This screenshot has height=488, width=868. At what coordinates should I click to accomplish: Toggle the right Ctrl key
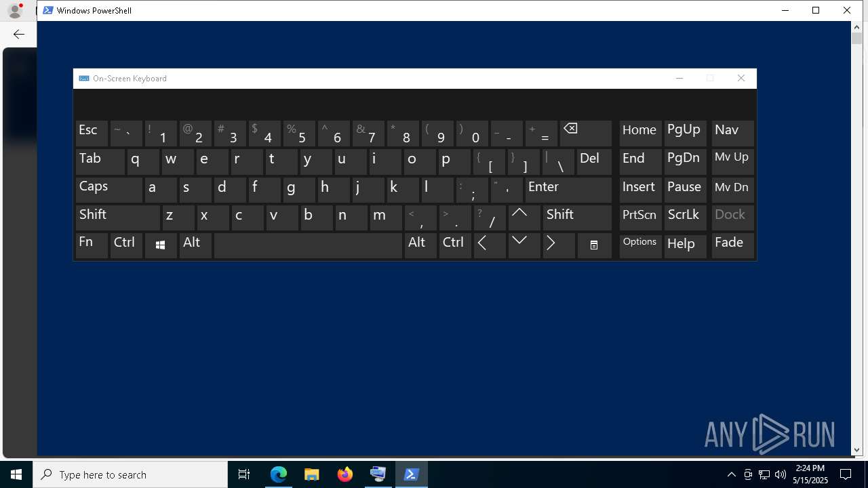point(455,245)
